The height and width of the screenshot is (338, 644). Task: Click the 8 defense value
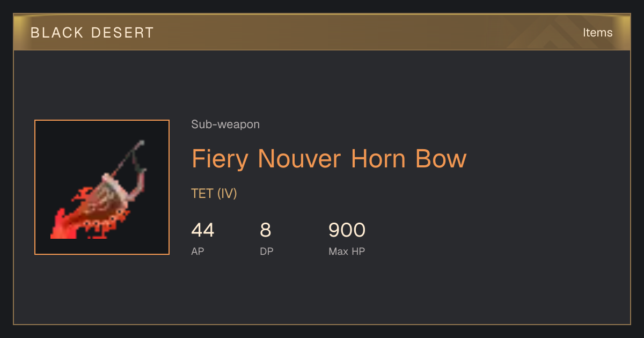point(266,230)
